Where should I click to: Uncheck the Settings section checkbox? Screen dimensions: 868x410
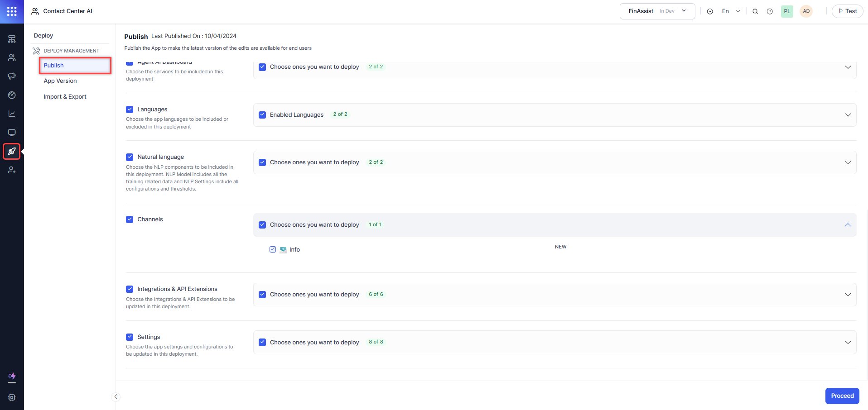click(x=130, y=337)
